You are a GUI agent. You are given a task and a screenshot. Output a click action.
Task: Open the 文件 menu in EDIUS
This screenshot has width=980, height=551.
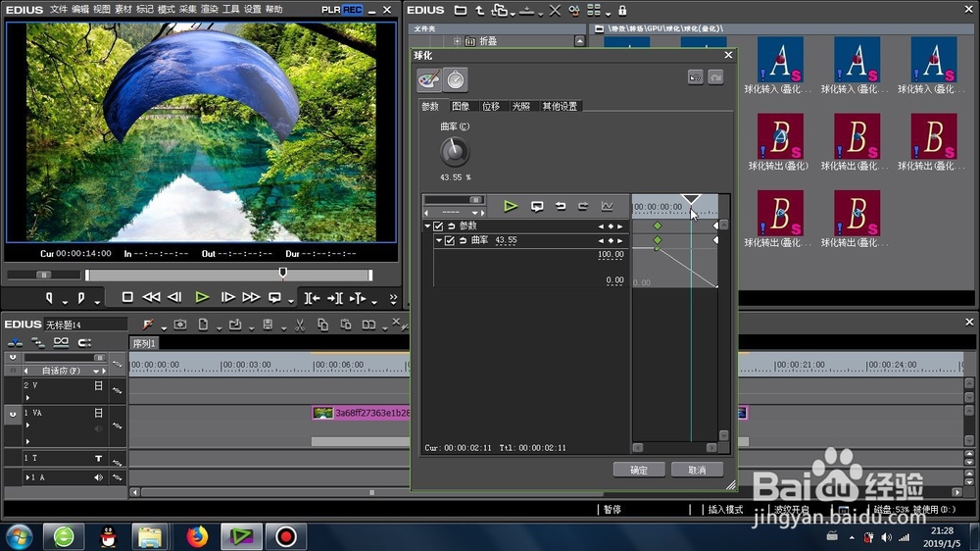tap(58, 10)
